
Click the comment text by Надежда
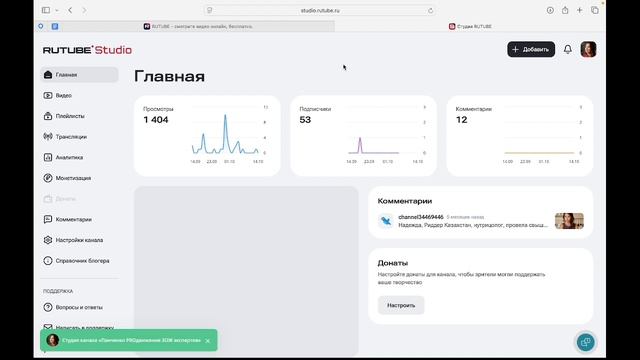tap(473, 225)
